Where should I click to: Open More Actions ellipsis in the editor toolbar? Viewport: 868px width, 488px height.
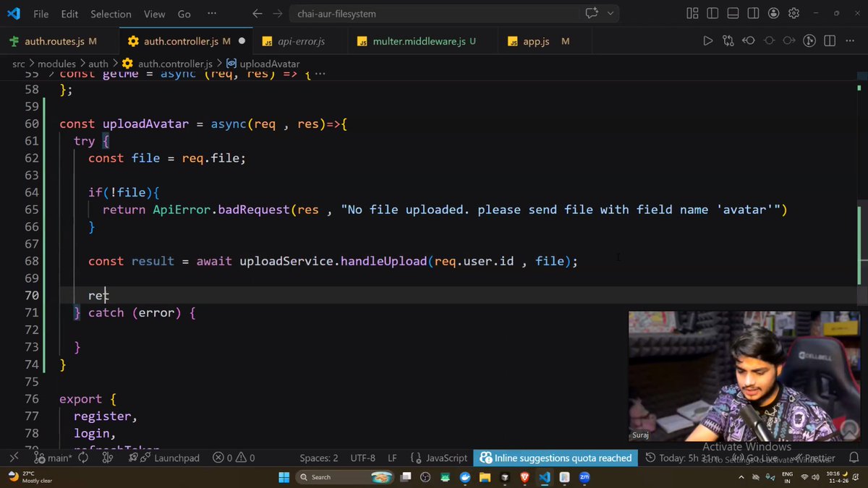point(851,41)
